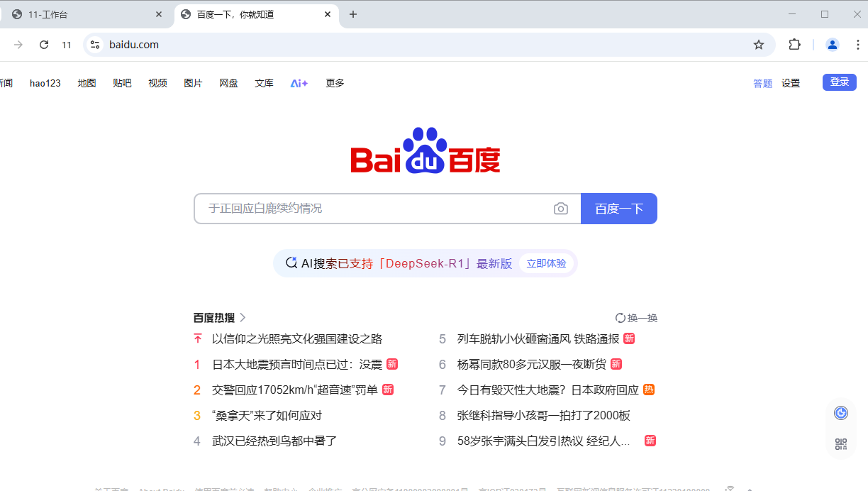Click the 换一换 refresh icon
Screen dimensions: 868x491
[x=621, y=318]
